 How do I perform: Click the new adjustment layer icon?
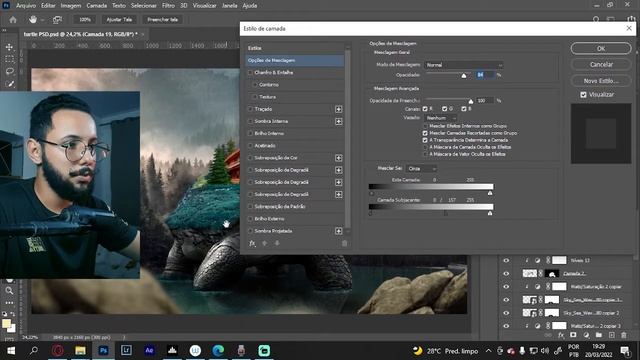pyautogui.click(x=586, y=335)
